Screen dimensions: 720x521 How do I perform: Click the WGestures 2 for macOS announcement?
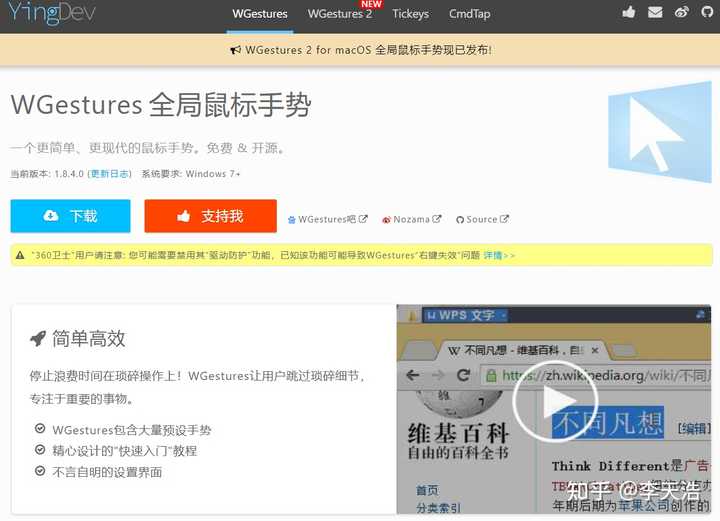[x=368, y=50]
